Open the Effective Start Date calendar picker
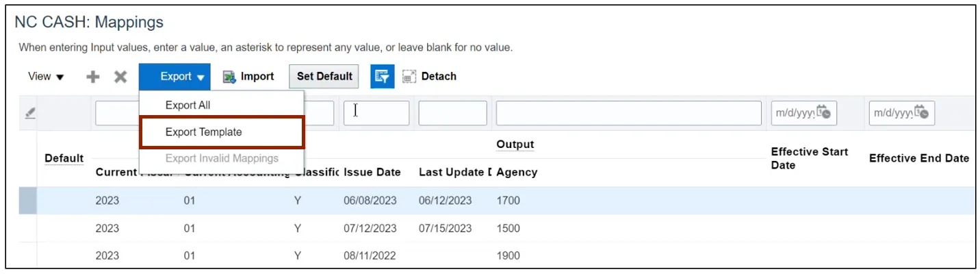Screen dimensions: 980x274 824,113
